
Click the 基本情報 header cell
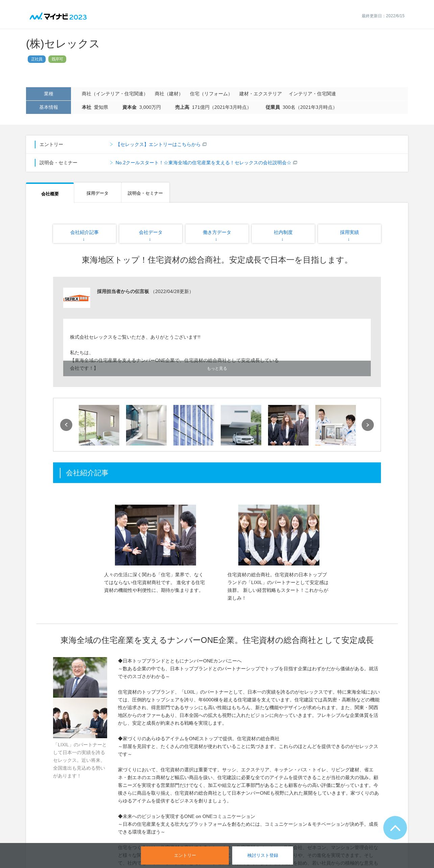point(48,107)
